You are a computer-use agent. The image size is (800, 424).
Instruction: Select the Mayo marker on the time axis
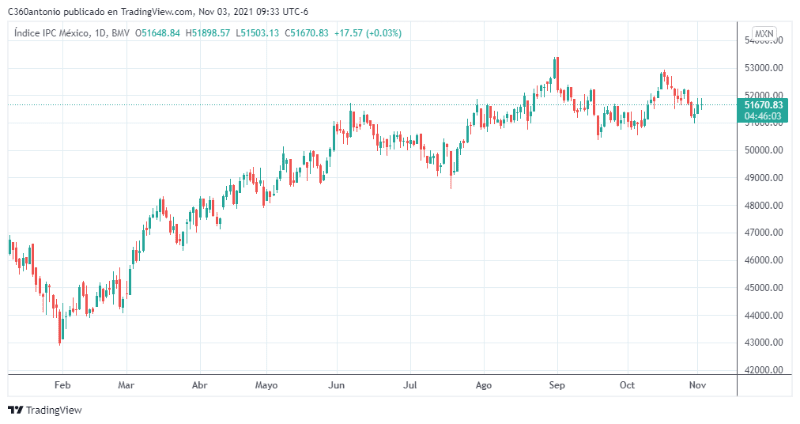coord(266,384)
